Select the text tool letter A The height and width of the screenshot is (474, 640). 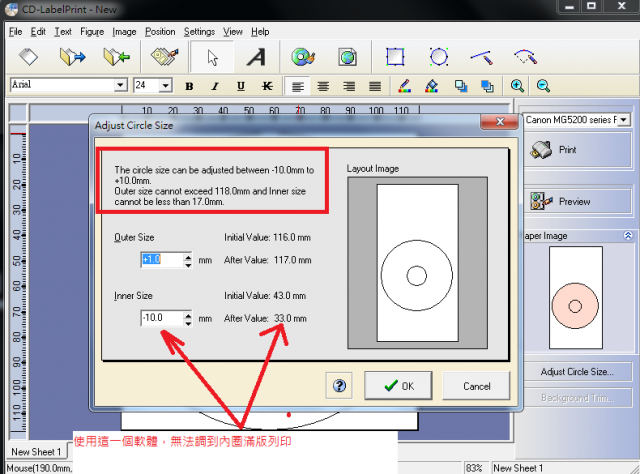coord(257,57)
